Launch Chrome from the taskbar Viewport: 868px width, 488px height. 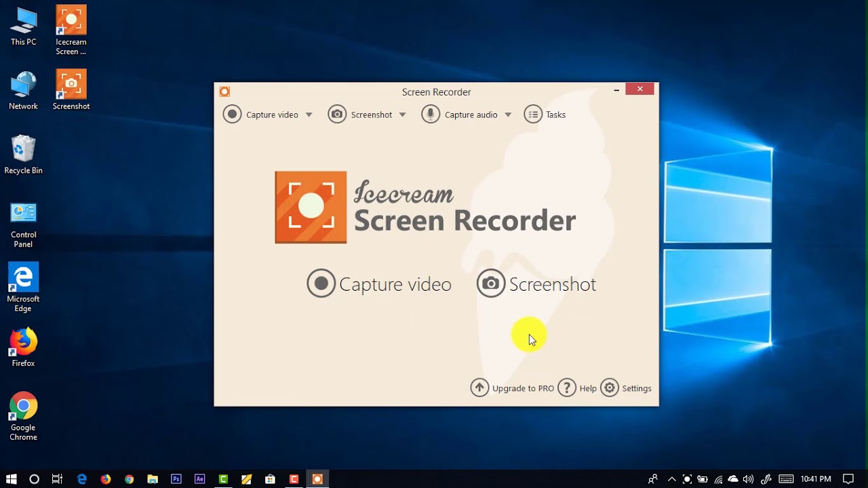pyautogui.click(x=129, y=479)
